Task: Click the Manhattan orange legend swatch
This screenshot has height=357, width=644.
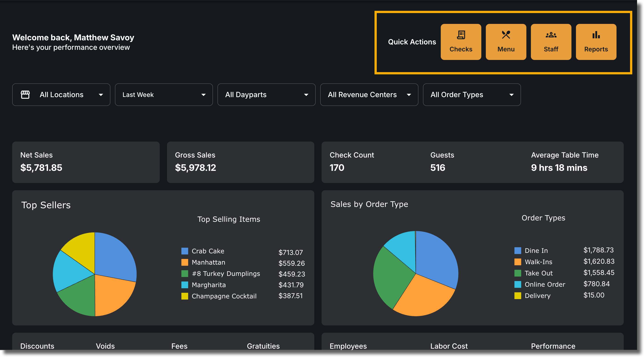Action: (185, 262)
